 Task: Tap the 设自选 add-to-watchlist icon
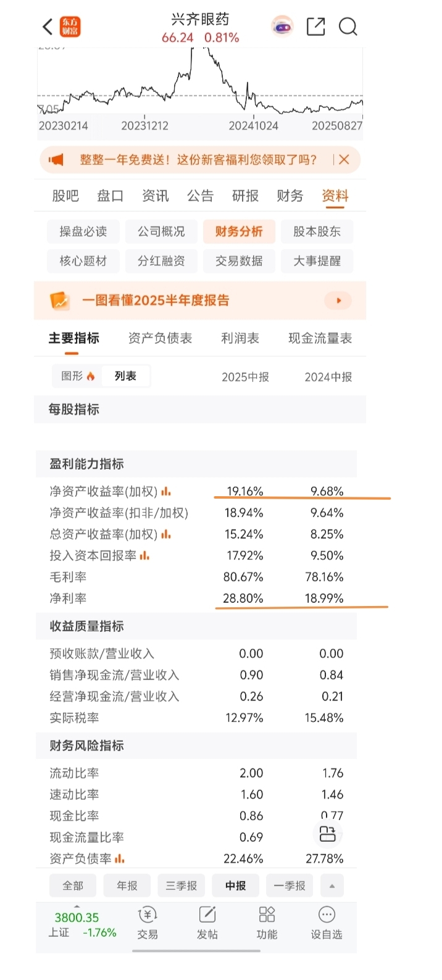[x=327, y=915]
